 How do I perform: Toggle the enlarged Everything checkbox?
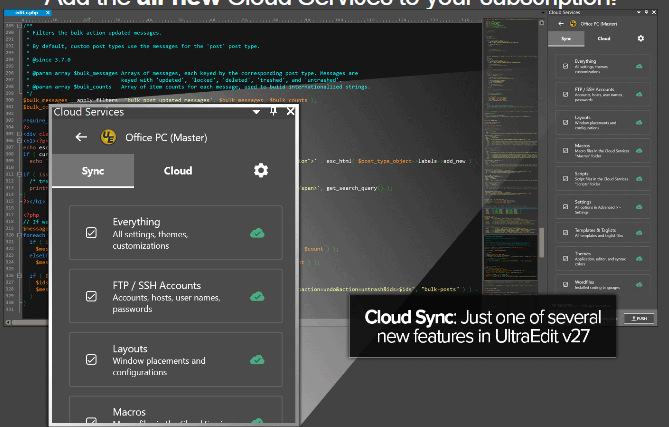click(91, 232)
